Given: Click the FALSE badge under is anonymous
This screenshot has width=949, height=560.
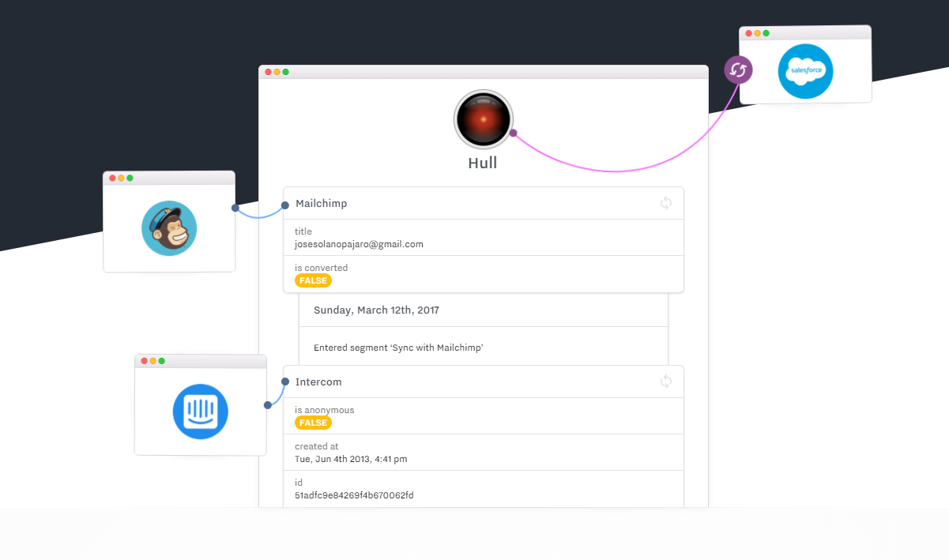Looking at the screenshot, I should tap(313, 423).
